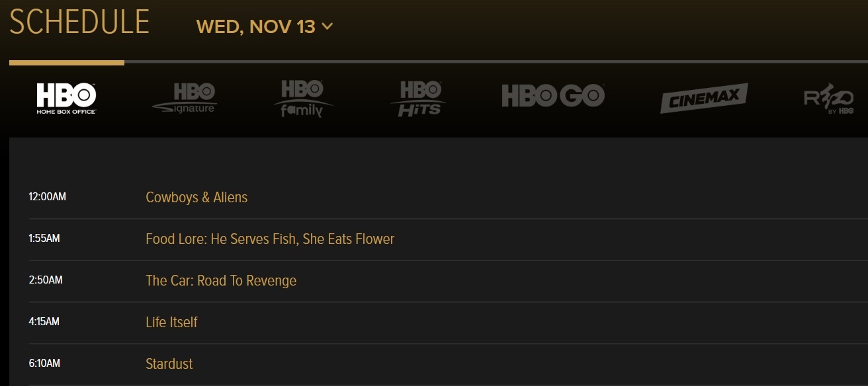
Task: Click the SCHEDULE page heading
Action: [x=79, y=22]
